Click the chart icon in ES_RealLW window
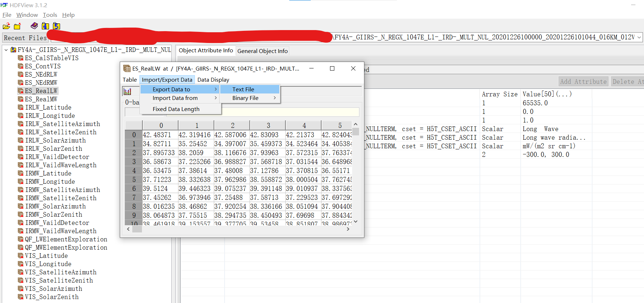 click(127, 91)
